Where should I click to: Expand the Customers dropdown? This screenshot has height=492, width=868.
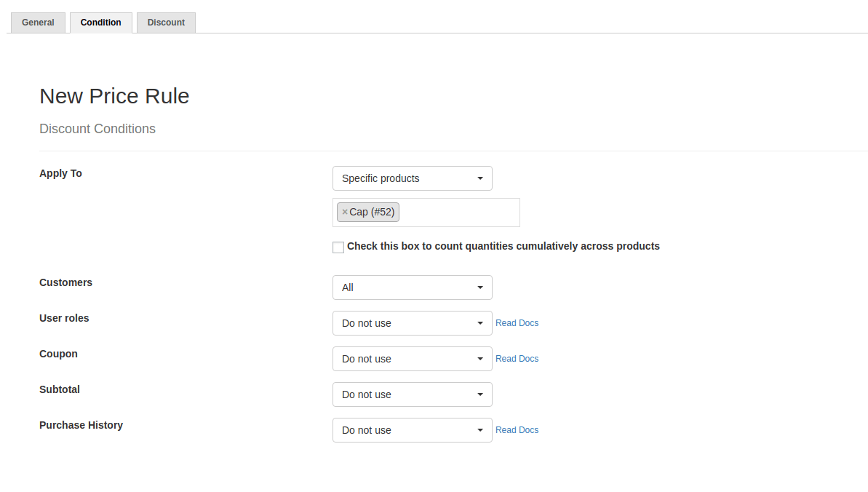click(x=412, y=287)
